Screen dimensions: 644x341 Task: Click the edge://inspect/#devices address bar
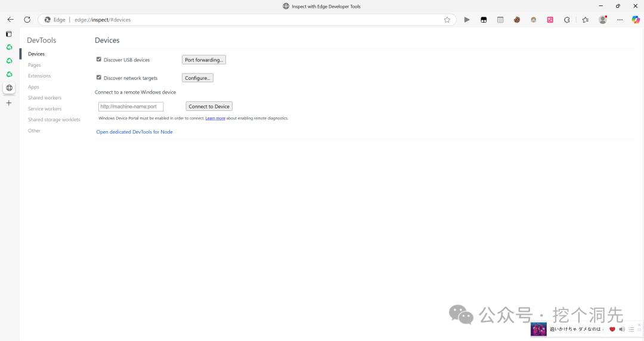246,20
